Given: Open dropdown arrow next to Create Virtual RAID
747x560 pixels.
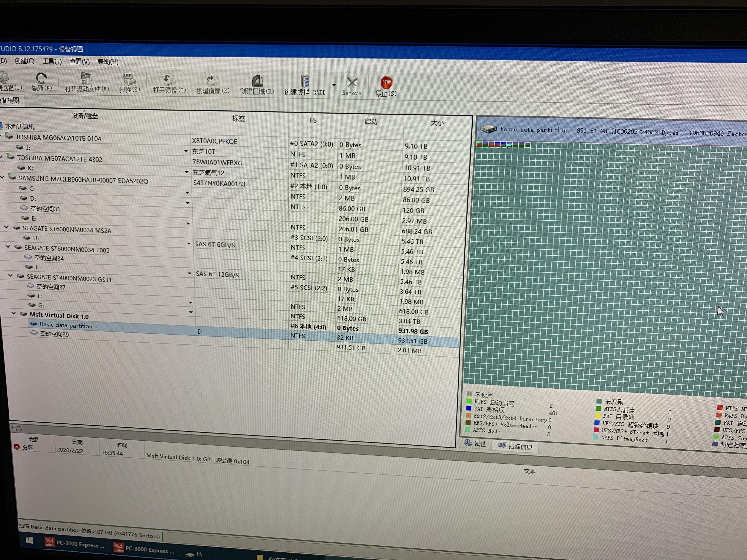Looking at the screenshot, I should 334,85.
